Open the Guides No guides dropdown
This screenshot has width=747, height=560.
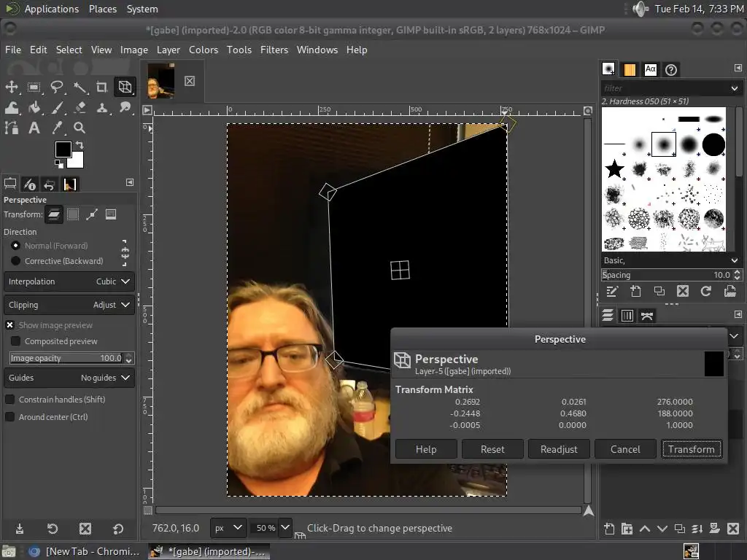coord(69,378)
